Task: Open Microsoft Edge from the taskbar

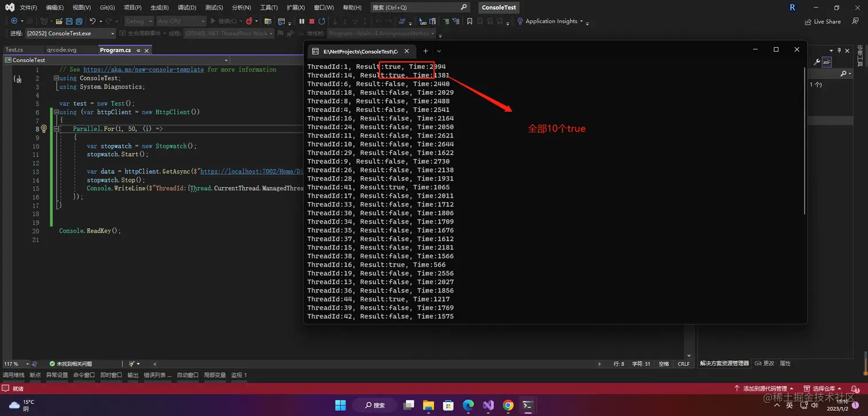Action: [x=468, y=405]
